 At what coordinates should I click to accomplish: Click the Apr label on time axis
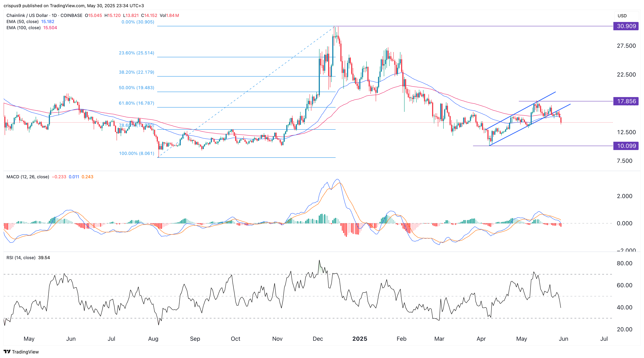[x=481, y=339]
